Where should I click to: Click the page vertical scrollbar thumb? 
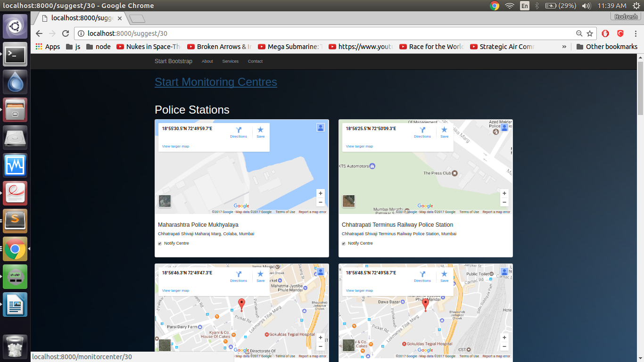pyautogui.click(x=640, y=88)
